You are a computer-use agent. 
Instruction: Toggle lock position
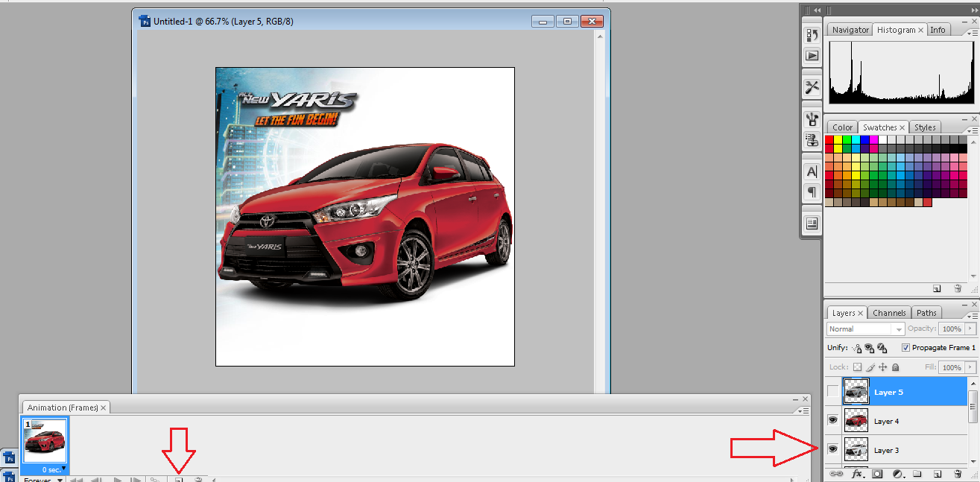tap(882, 367)
